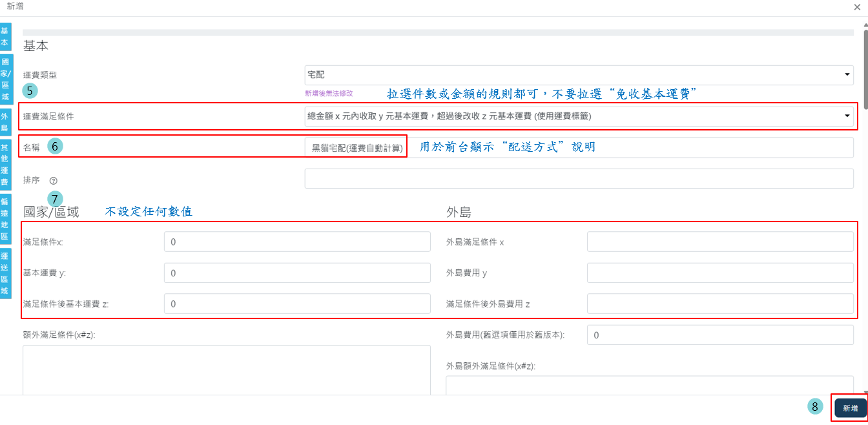
Task: Select the 外島 side tab
Action: [5, 123]
